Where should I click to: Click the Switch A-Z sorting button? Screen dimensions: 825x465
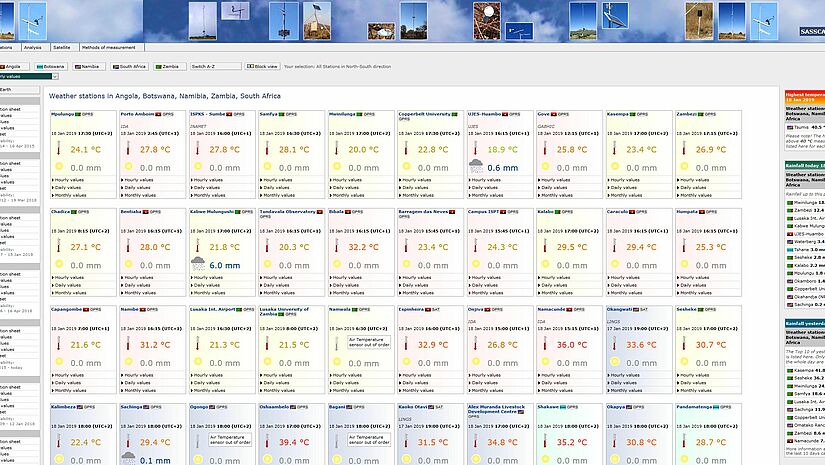(x=216, y=67)
